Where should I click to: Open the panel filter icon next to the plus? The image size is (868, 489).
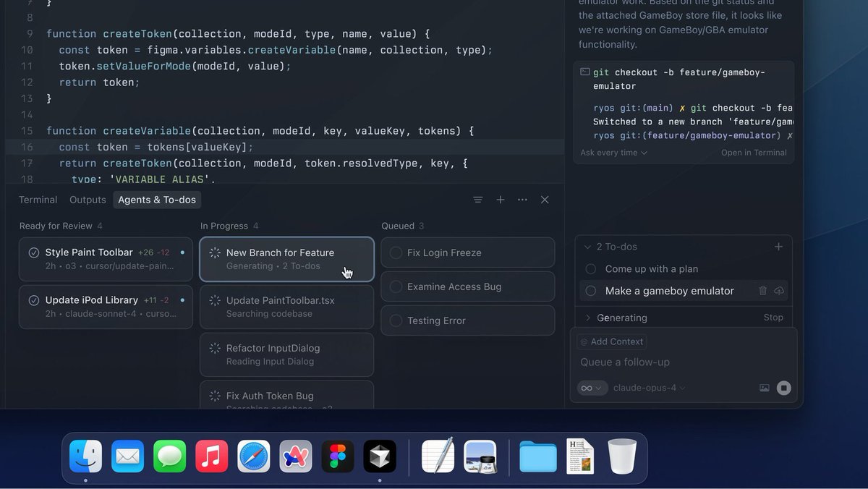[x=477, y=200]
